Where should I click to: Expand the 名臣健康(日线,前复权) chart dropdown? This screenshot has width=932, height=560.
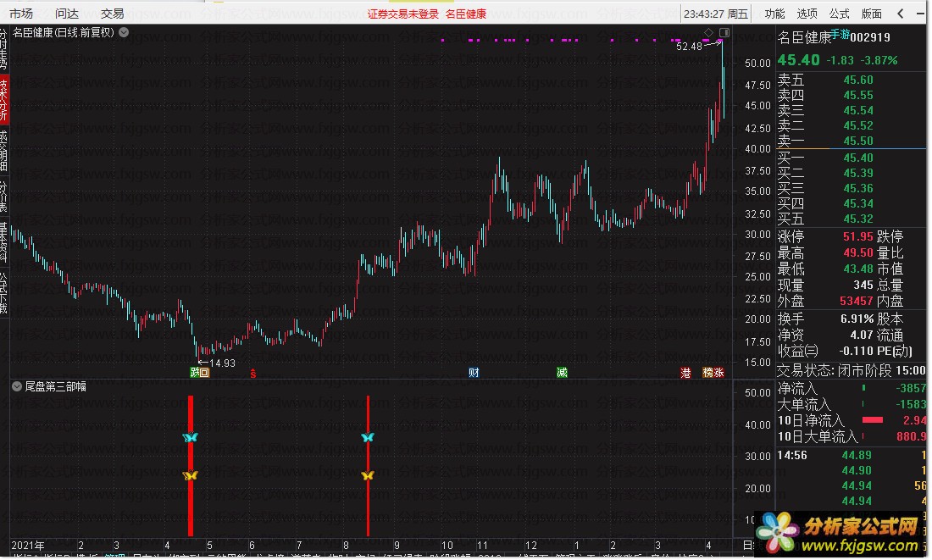pos(124,33)
